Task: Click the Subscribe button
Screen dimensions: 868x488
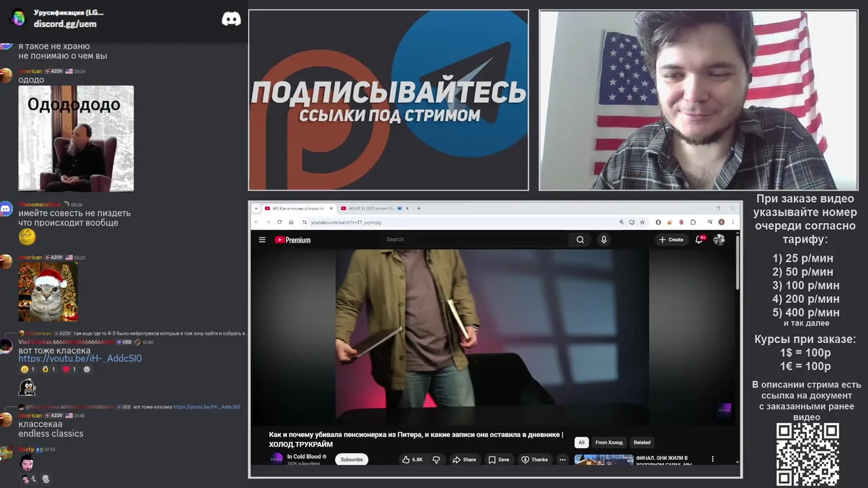Action: tap(351, 460)
